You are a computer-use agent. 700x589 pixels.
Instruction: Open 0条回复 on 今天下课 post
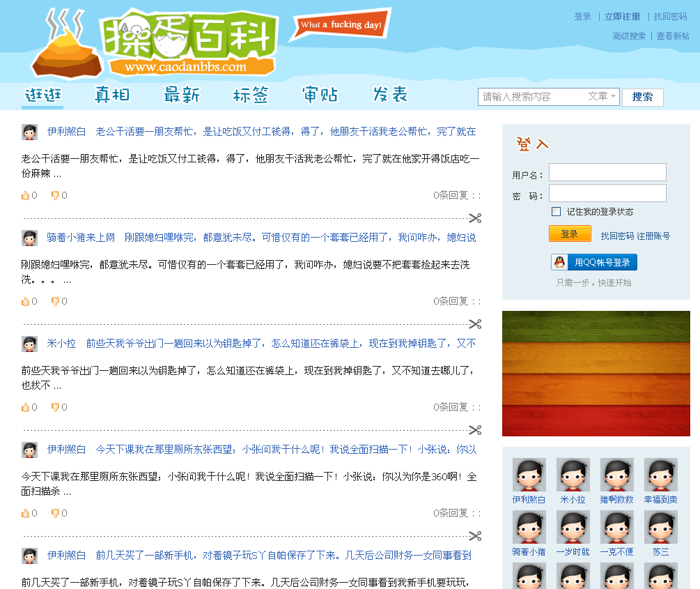click(451, 513)
